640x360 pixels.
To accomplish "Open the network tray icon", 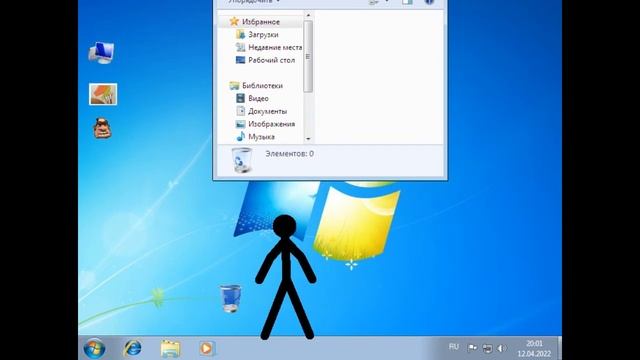I will (x=487, y=348).
